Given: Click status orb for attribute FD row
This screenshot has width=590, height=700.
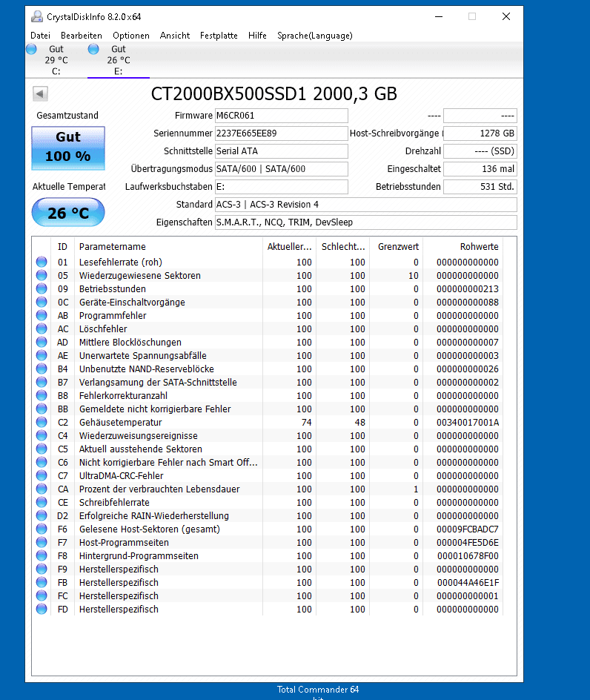Looking at the screenshot, I should pos(42,610).
